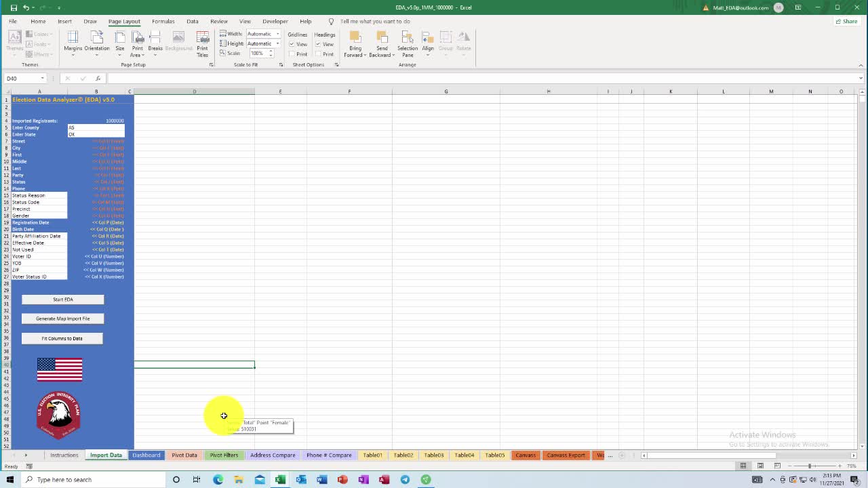Switch to the Formulas ribbon tab
Screen dimensions: 868x488
pyautogui.click(x=163, y=21)
